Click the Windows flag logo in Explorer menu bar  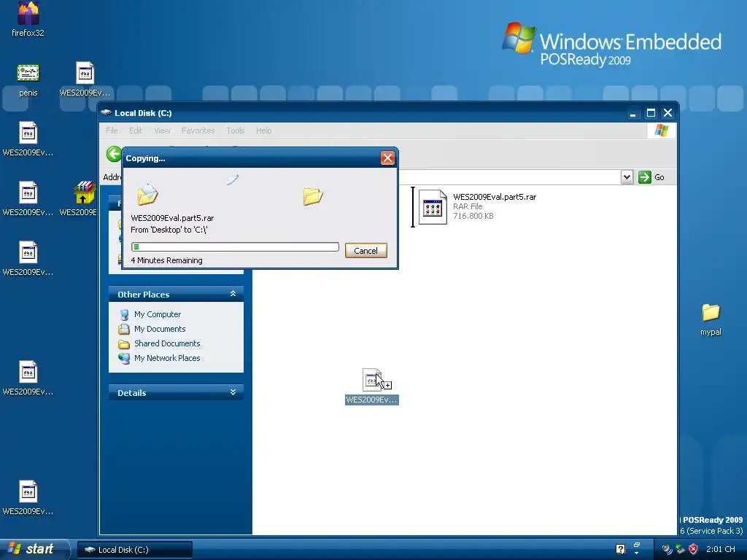click(x=661, y=131)
